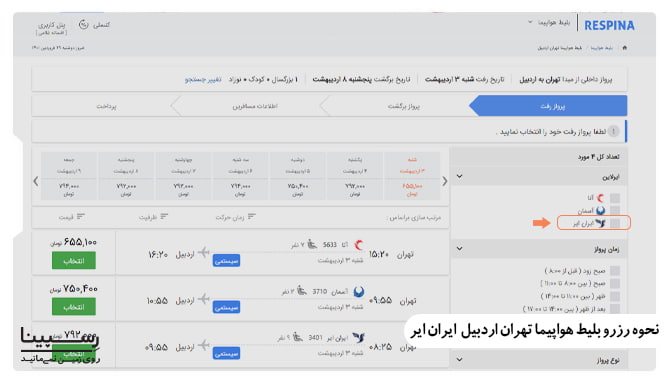Show later dates with the date strip arrow next to جمعه
The width and height of the screenshot is (670, 385).
pyautogui.click(x=36, y=181)
